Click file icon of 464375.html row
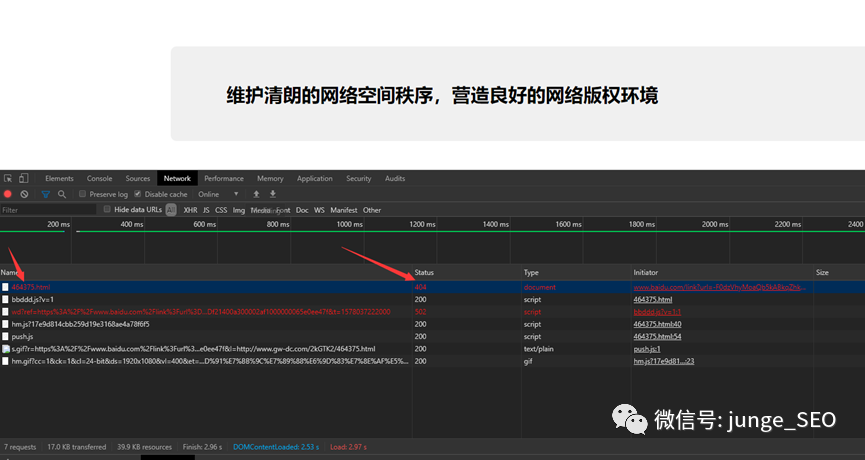The image size is (865, 460). pos(6,287)
